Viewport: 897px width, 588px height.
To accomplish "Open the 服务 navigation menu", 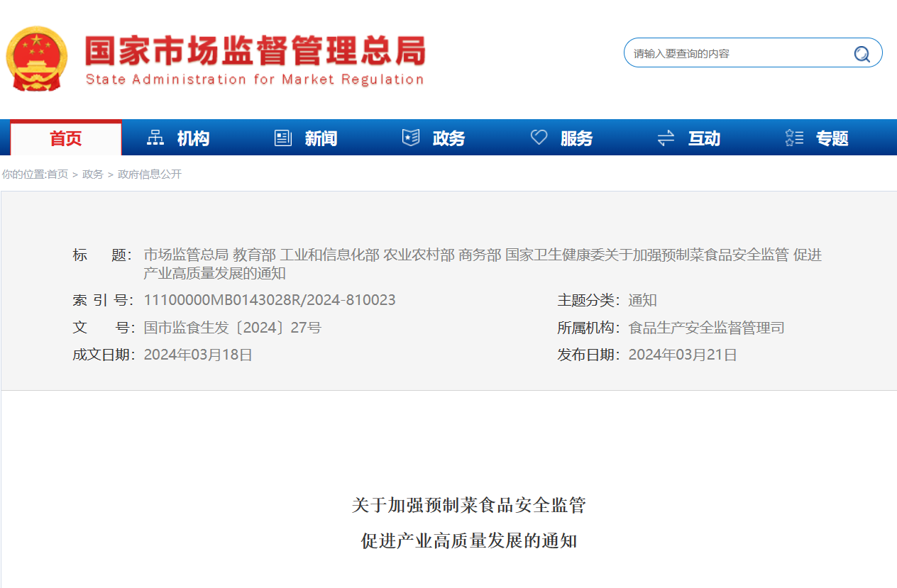I will 576,138.
